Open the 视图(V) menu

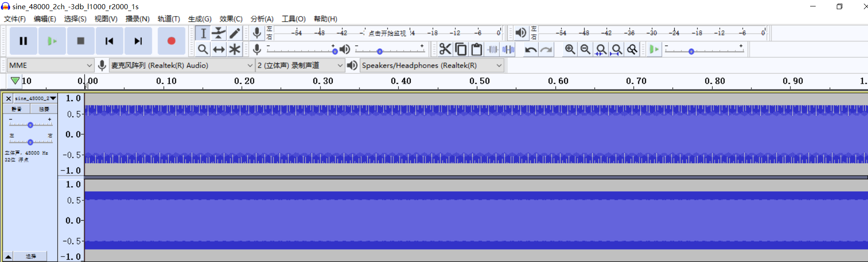pos(106,19)
